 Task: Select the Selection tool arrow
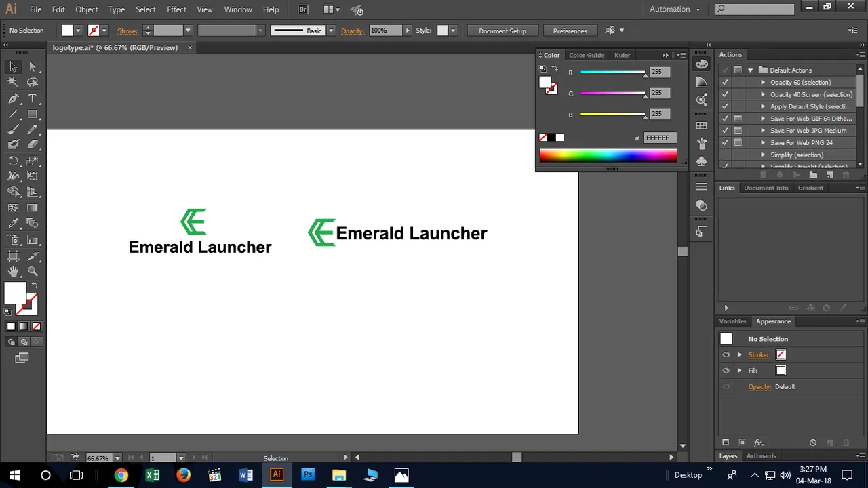pos(13,66)
